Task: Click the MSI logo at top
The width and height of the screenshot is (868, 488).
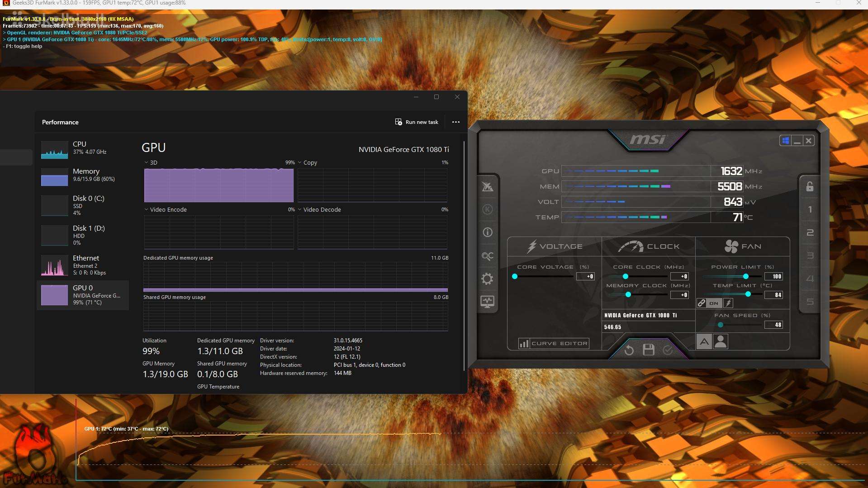Action: coord(648,139)
